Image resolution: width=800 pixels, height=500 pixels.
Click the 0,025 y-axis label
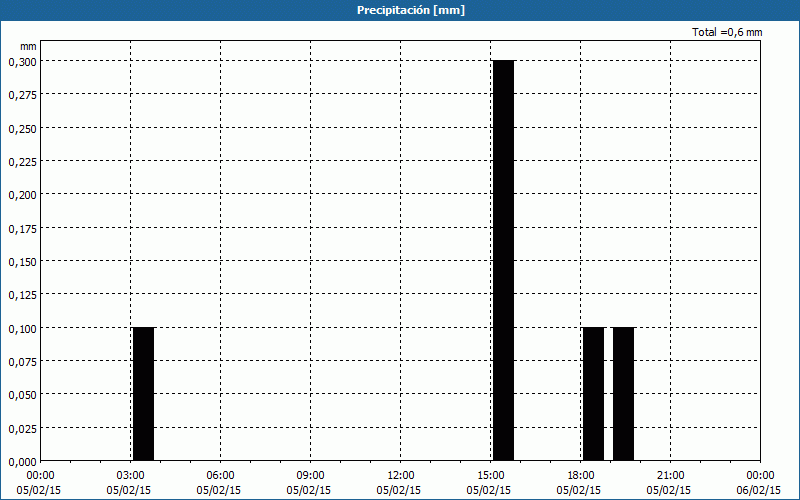pyautogui.click(x=22, y=428)
